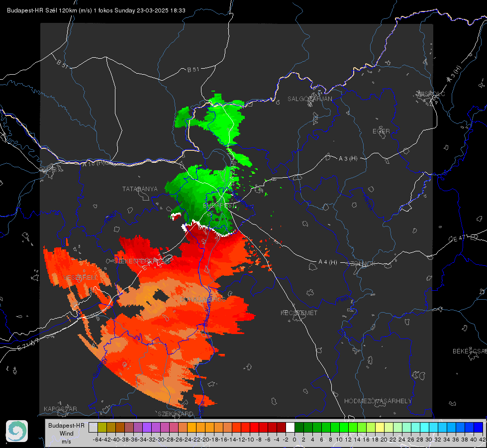The image size is (487, 448).
Task: Click the rotated 'A 3 (H)' label near Miskolc
Action: click(454, 74)
